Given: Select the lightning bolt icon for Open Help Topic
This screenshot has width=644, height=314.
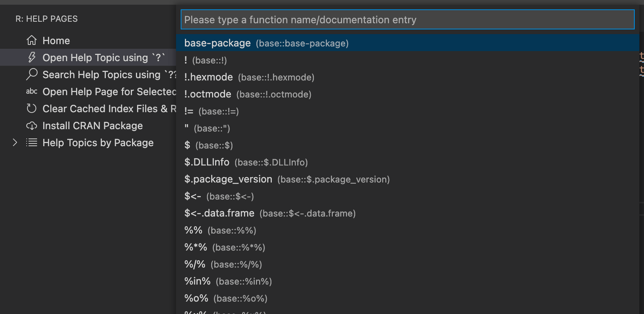Looking at the screenshot, I should [x=31, y=58].
